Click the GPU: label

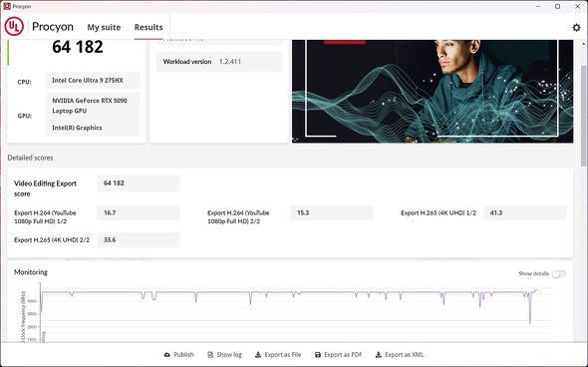24,116
